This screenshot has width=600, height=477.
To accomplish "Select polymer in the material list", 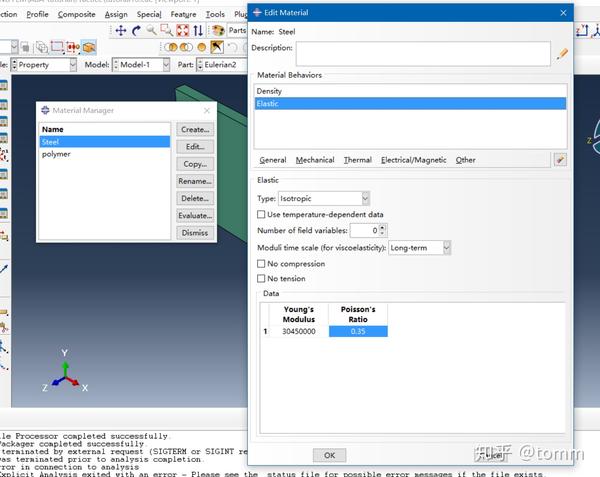I will (x=105, y=154).
